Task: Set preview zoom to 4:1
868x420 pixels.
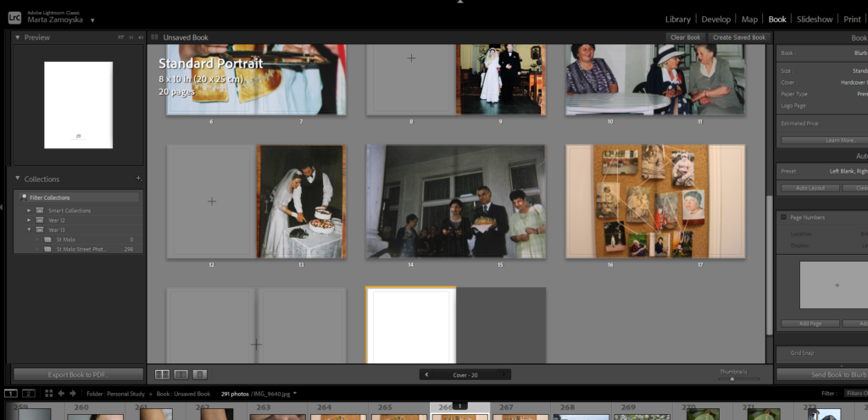Action: 141,37
